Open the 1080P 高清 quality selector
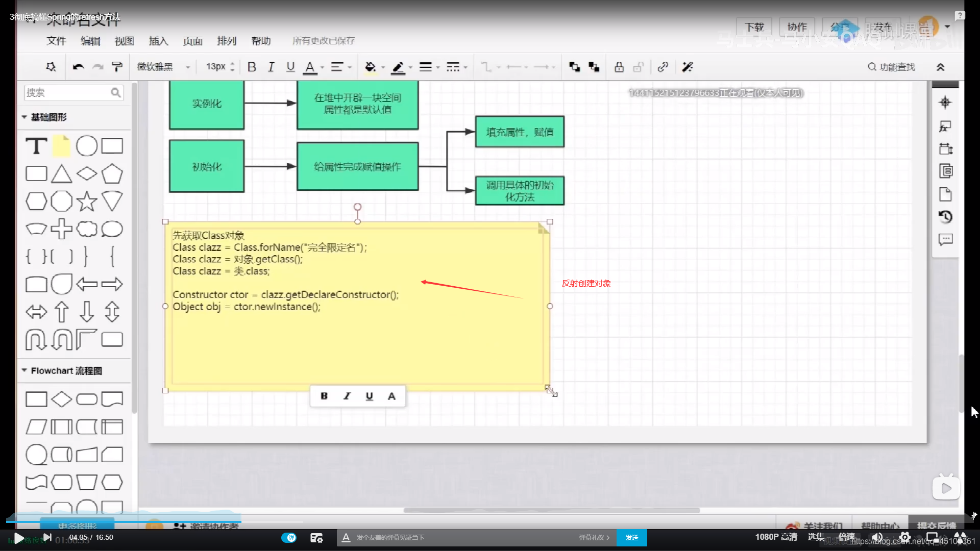This screenshot has width=980, height=551. (x=776, y=537)
